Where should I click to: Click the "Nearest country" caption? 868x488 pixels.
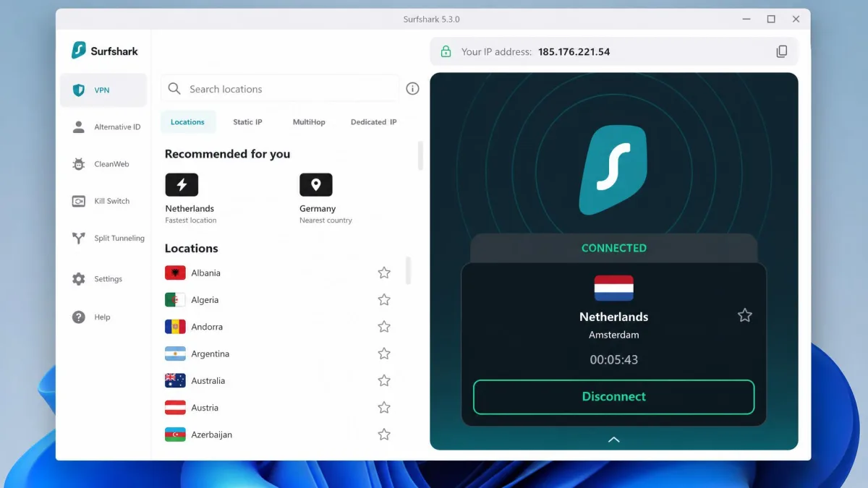click(x=325, y=221)
